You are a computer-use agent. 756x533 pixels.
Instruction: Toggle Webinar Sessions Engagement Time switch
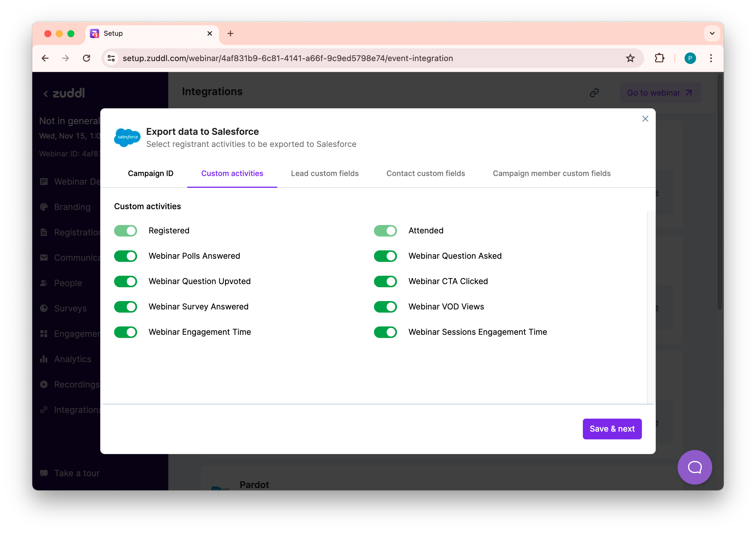point(385,332)
